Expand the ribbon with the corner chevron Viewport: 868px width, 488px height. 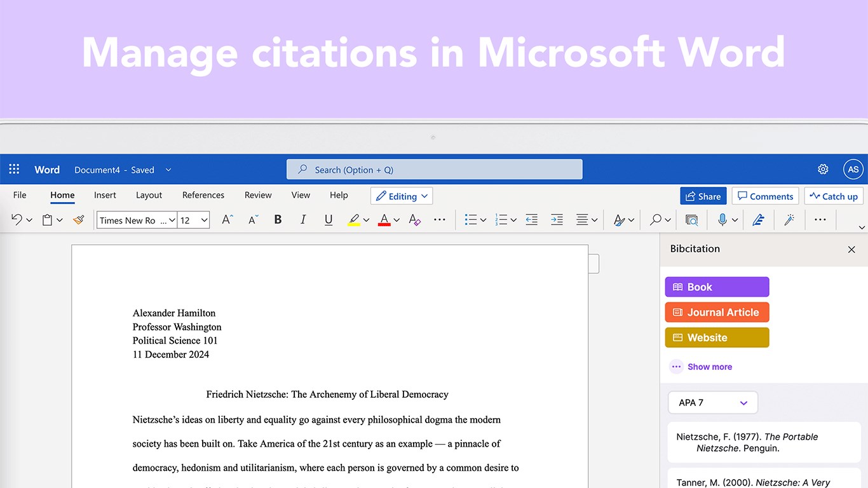[x=862, y=227]
